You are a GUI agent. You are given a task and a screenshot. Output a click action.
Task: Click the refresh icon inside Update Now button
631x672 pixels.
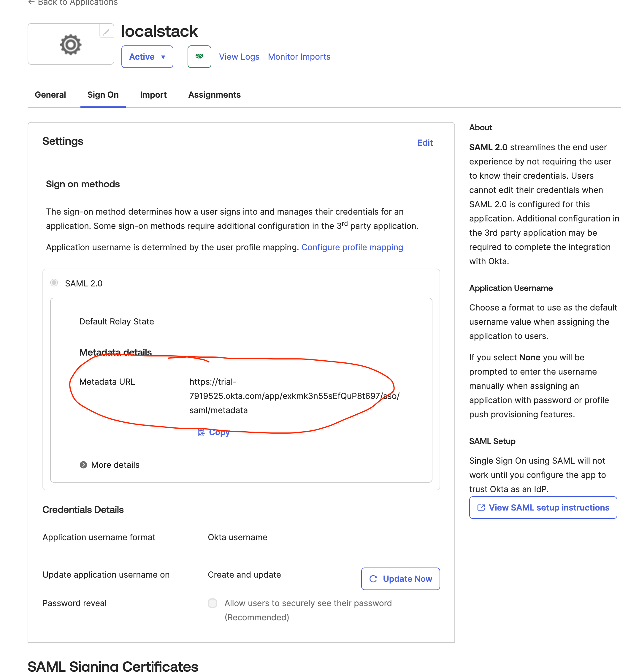pyautogui.click(x=373, y=579)
